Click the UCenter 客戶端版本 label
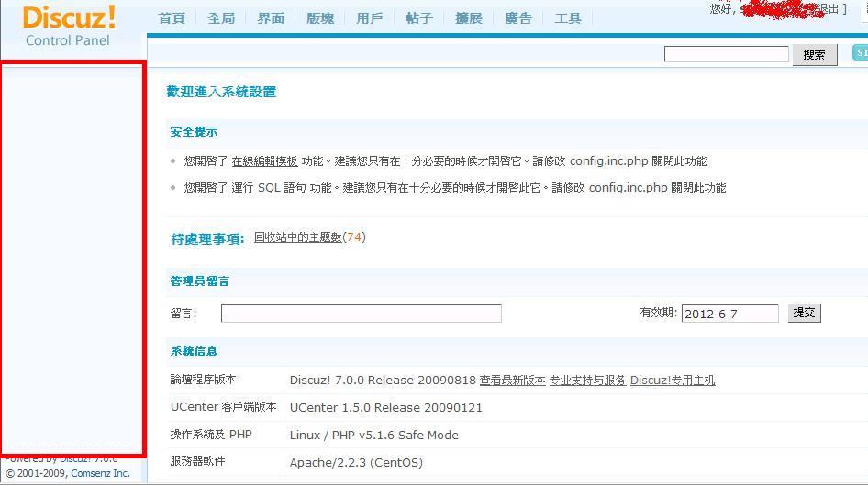The height and width of the screenshot is (486, 868). coord(223,407)
